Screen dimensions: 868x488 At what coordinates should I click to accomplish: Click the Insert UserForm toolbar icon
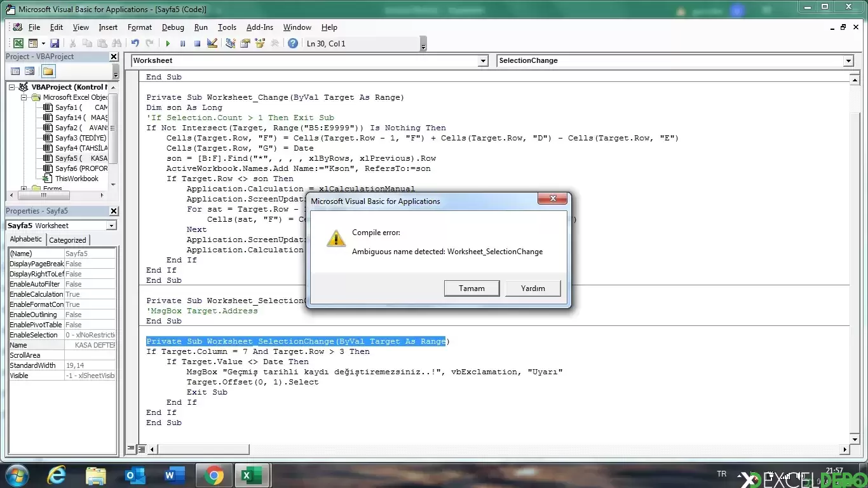point(32,43)
